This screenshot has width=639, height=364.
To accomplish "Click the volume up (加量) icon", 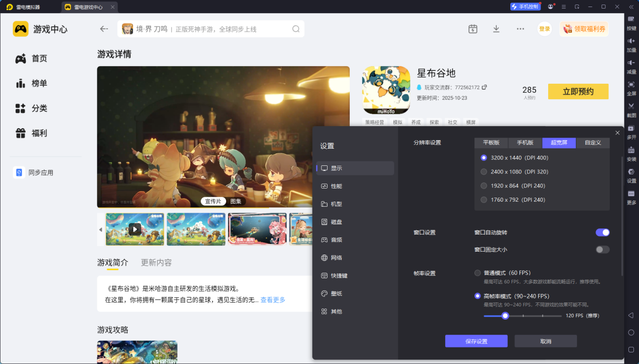I will [631, 41].
